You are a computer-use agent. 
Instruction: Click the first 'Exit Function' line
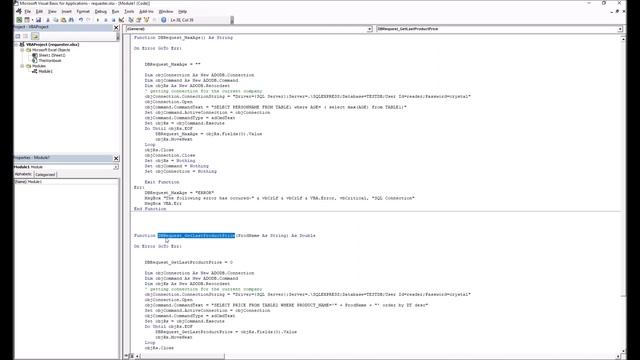click(162, 182)
